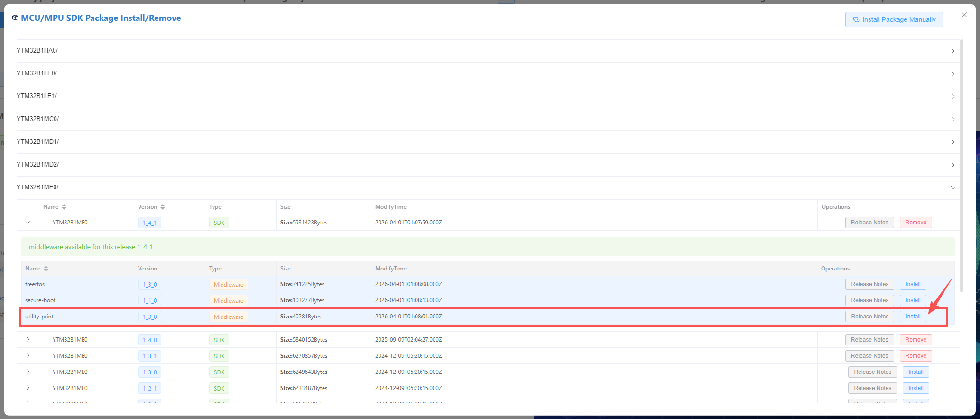
Task: Sort middleware table by Name
Action: click(x=46, y=269)
